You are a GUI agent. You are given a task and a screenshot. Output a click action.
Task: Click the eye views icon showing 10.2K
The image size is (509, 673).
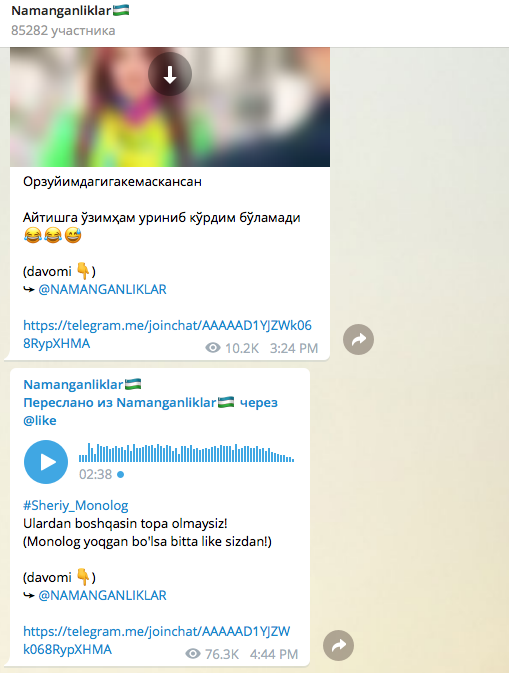213,348
